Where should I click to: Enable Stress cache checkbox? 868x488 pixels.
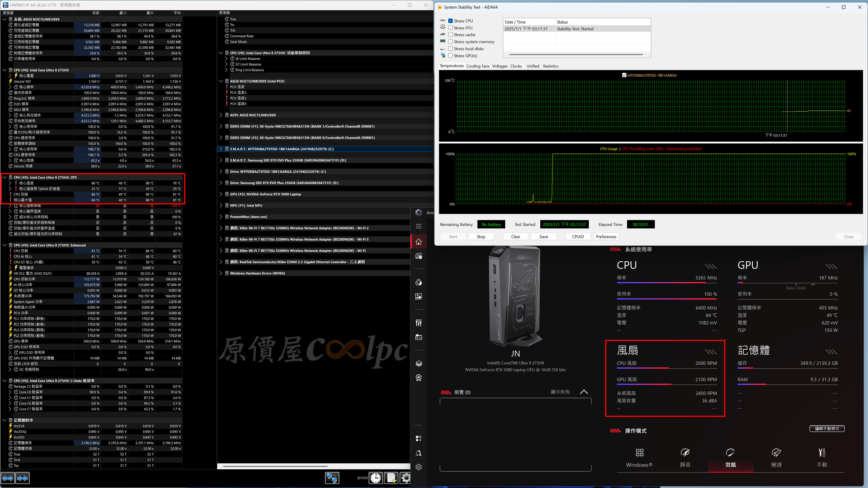click(x=450, y=35)
